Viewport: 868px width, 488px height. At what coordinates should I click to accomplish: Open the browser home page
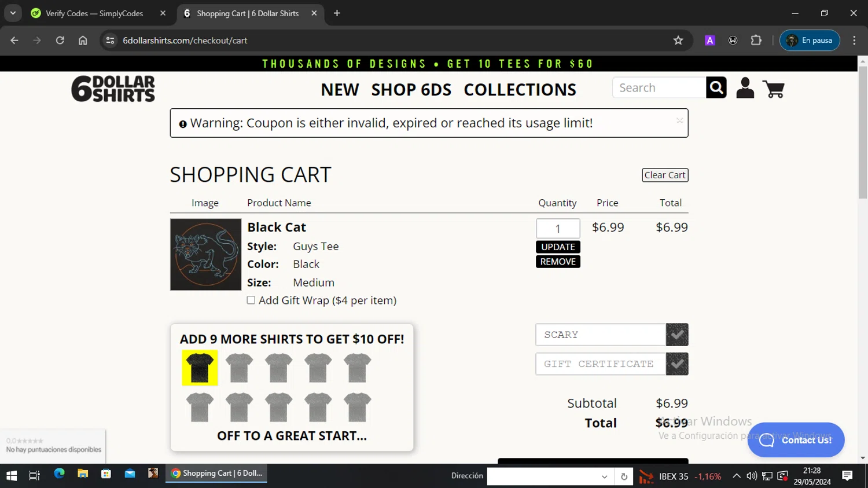(x=83, y=41)
